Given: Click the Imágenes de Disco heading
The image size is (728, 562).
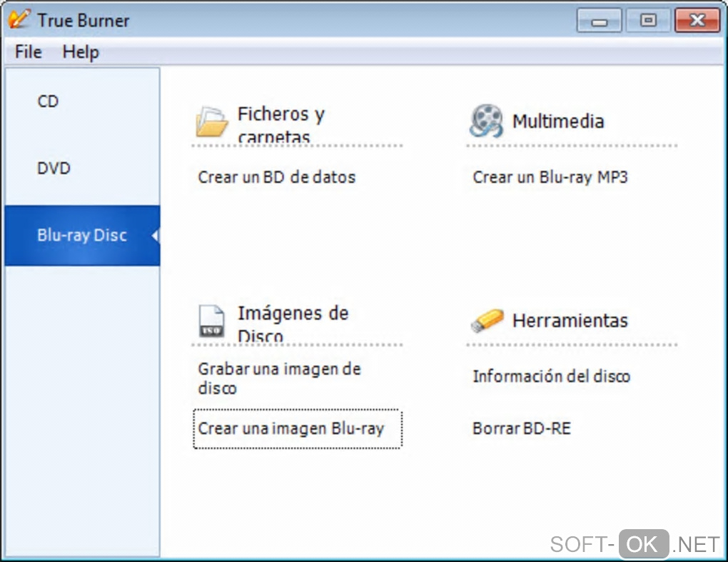Looking at the screenshot, I should click(293, 323).
